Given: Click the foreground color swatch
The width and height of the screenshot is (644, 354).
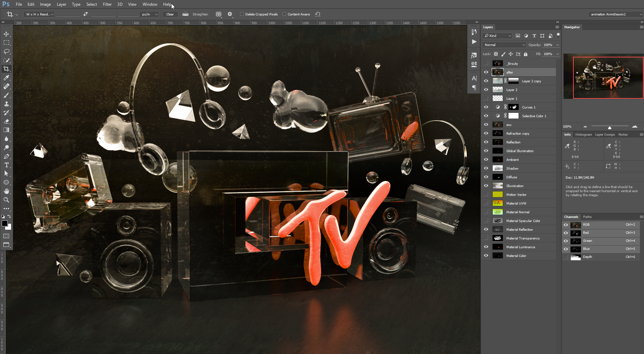Looking at the screenshot, I should [5, 223].
